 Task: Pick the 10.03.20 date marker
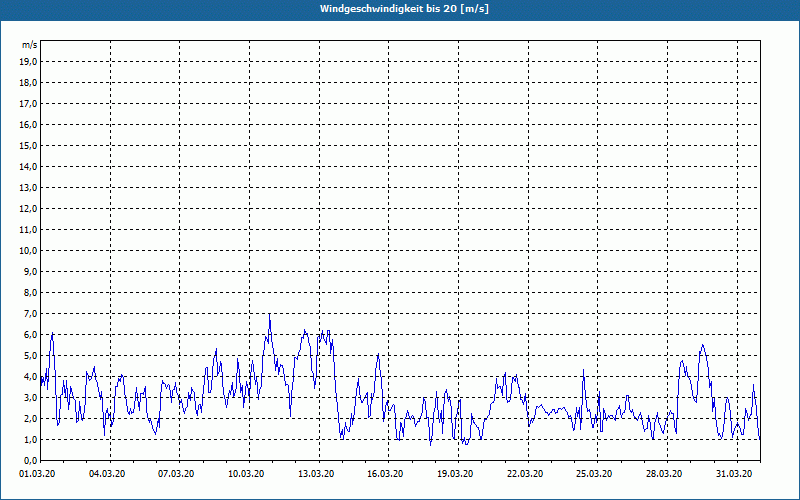246,474
